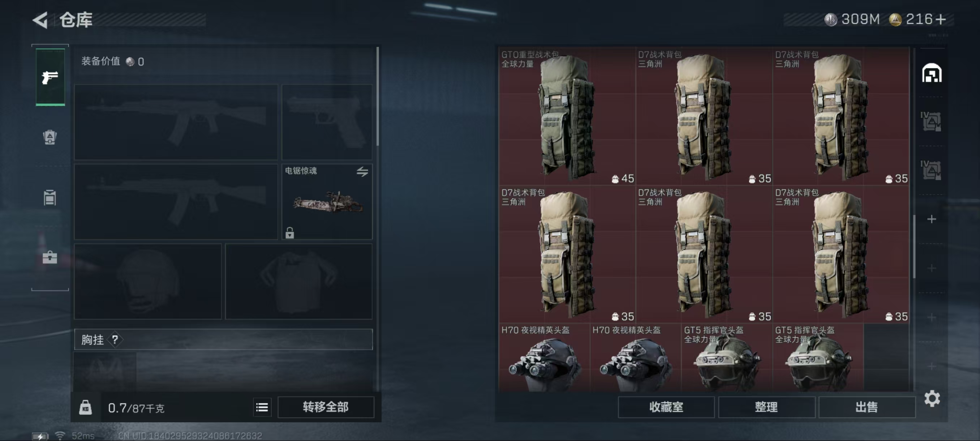Screen dimensions: 980x441
Task: Swap the 电锯惊魂 melee weapon via arrows
Action: pyautogui.click(x=362, y=172)
